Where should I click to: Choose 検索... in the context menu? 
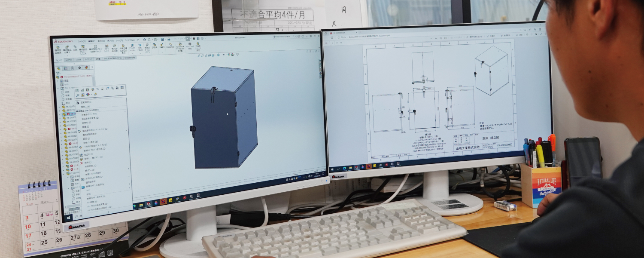click(x=85, y=107)
